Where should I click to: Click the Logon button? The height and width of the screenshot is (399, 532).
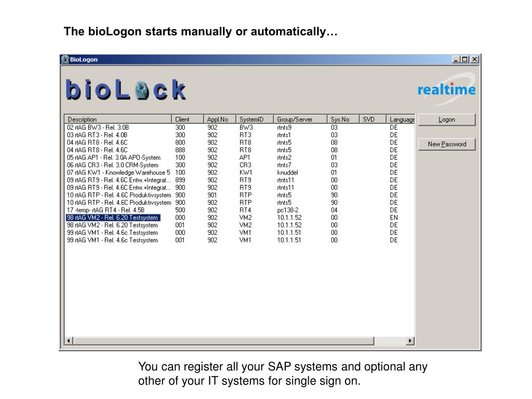(x=446, y=120)
